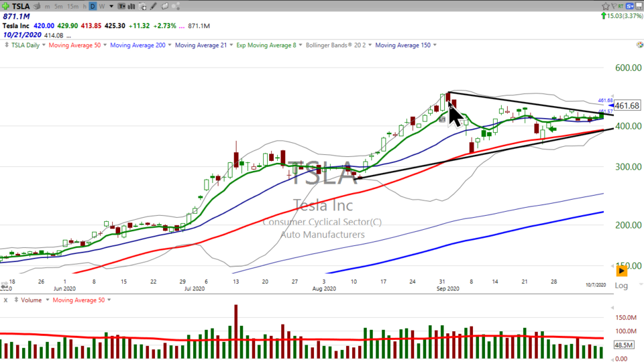This screenshot has width=644, height=362.
Task: Close the Volume pane with X
Action: point(6,300)
